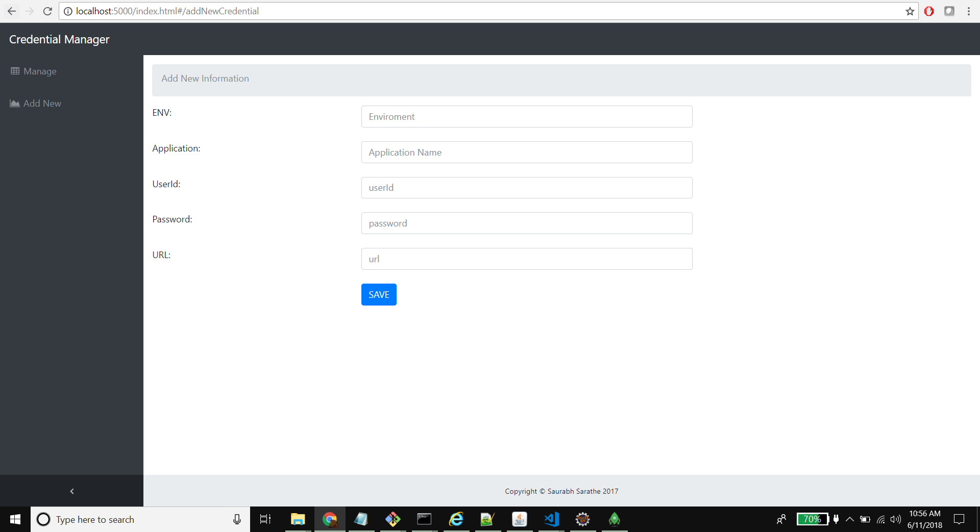980x532 pixels.
Task: Reload the page using the refresh icon
Action: tap(47, 11)
